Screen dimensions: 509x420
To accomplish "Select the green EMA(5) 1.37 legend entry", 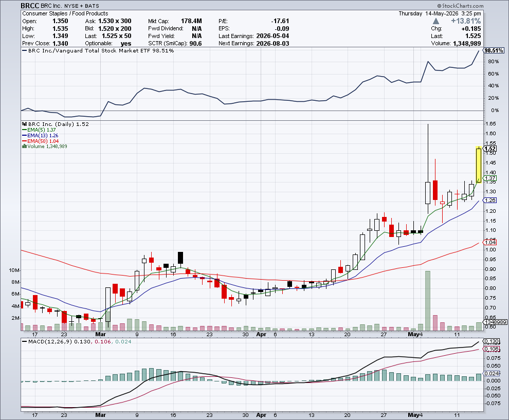I will point(39,130).
